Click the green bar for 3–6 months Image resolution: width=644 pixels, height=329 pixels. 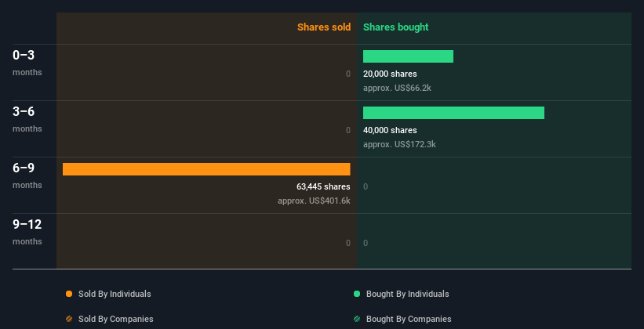point(453,113)
